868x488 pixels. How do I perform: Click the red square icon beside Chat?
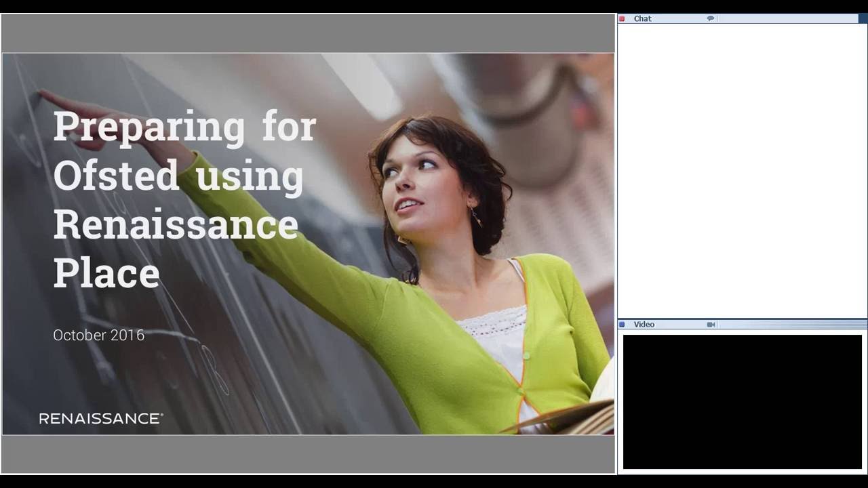622,19
